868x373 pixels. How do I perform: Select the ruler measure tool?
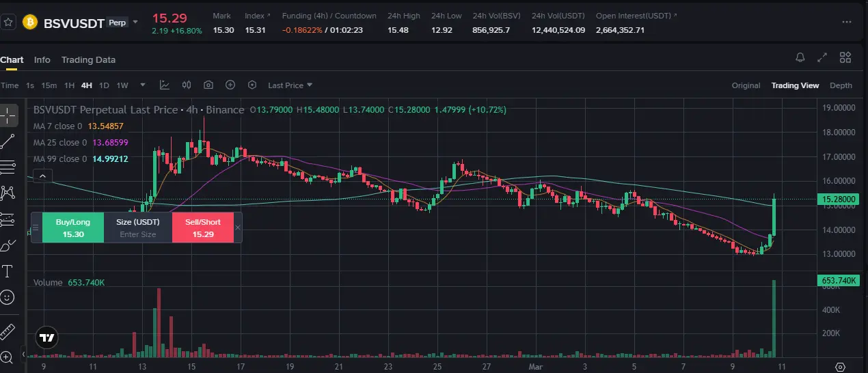(8, 331)
